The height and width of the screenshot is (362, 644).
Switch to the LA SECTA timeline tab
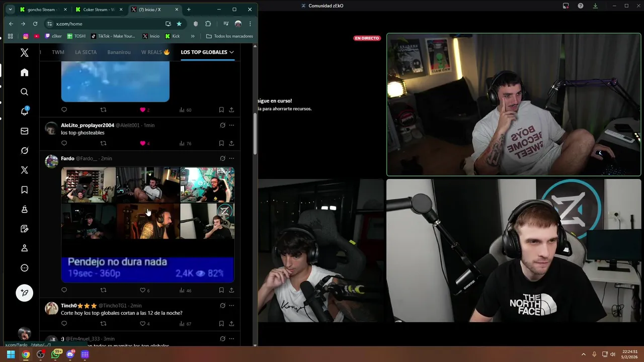pos(86,52)
